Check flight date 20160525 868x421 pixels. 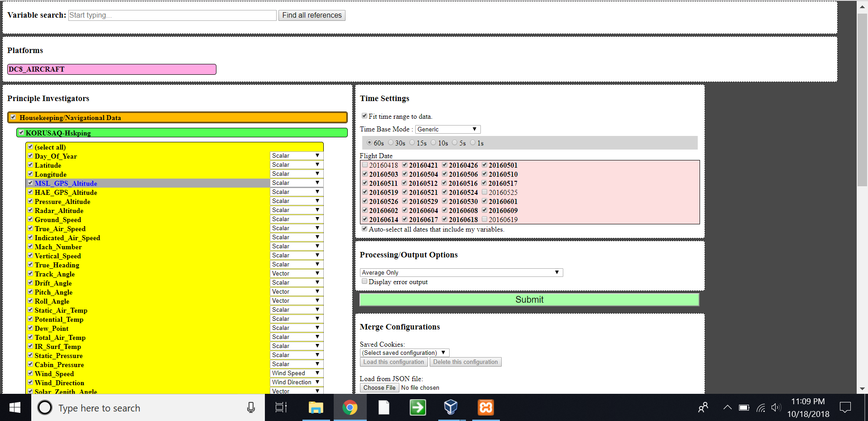(484, 192)
